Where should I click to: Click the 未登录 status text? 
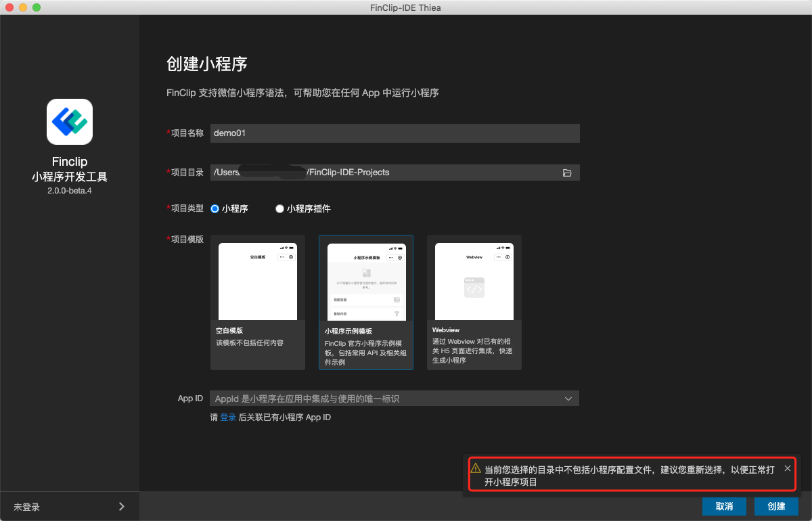point(27,507)
